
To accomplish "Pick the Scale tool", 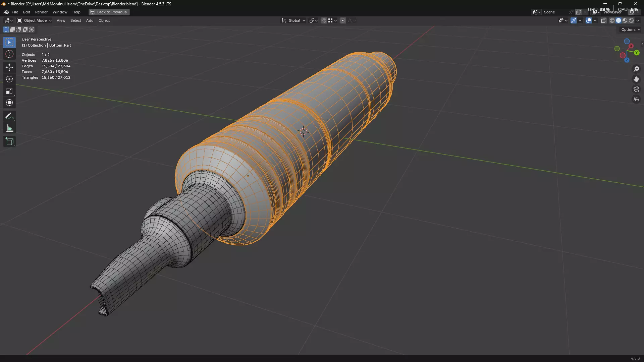I will [9, 91].
